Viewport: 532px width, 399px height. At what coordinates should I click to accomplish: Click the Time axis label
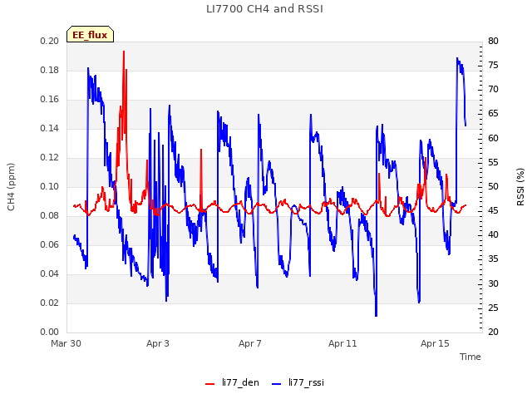pos(470,357)
